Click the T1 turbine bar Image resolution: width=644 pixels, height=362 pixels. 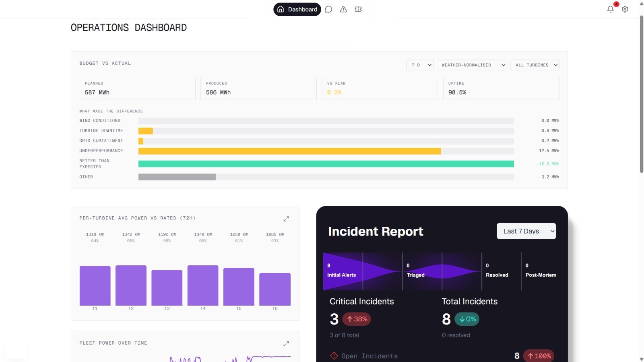pyautogui.click(x=95, y=285)
